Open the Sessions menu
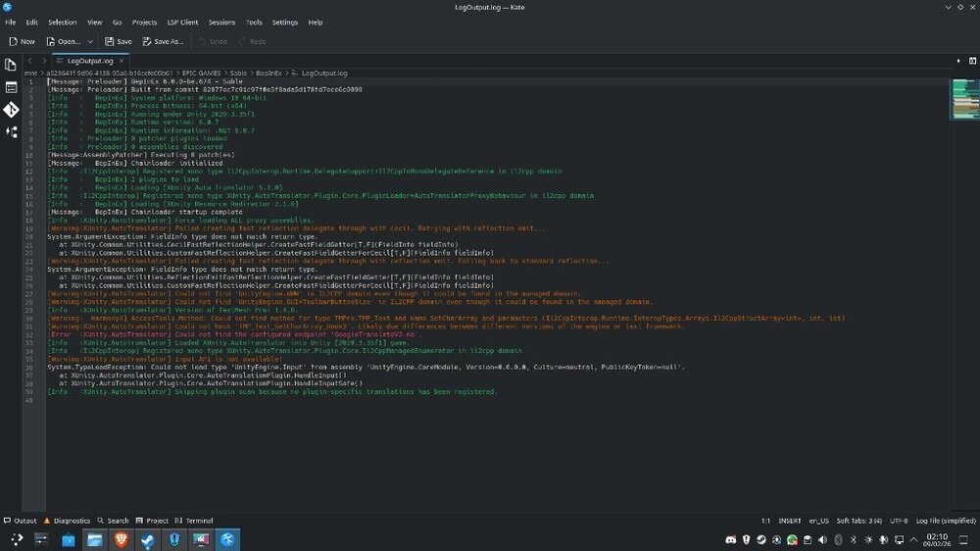The width and height of the screenshot is (980, 551). [221, 22]
